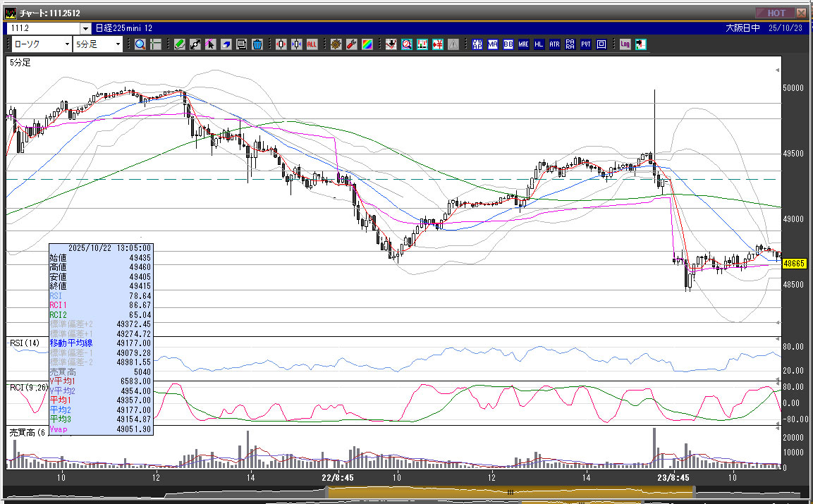Click the Log scale button
The height and width of the screenshot is (504, 813).
[625, 44]
